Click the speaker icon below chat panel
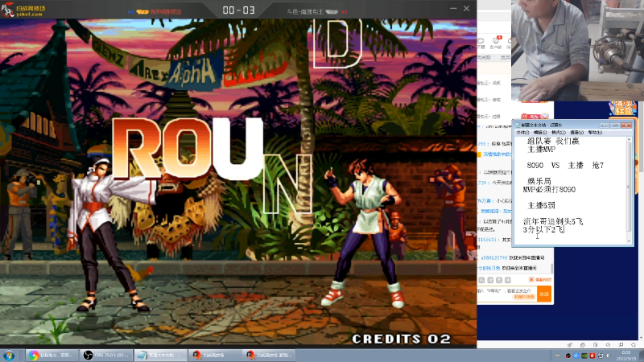 (x=608, y=345)
